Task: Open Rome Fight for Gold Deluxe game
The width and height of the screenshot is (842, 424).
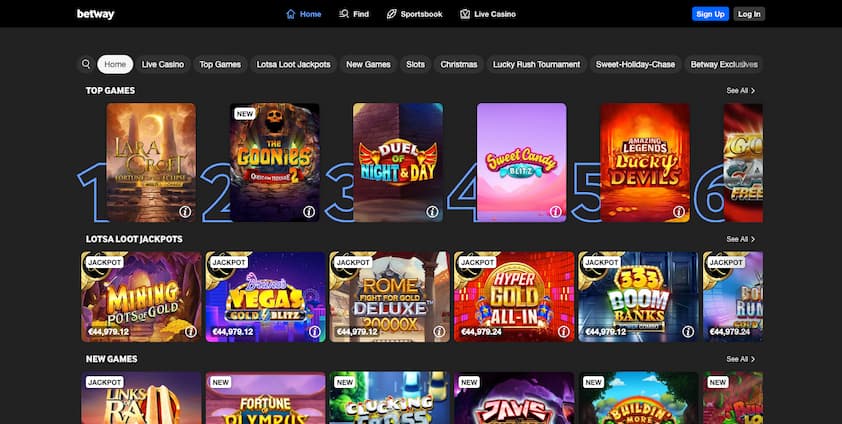Action: 390,297
